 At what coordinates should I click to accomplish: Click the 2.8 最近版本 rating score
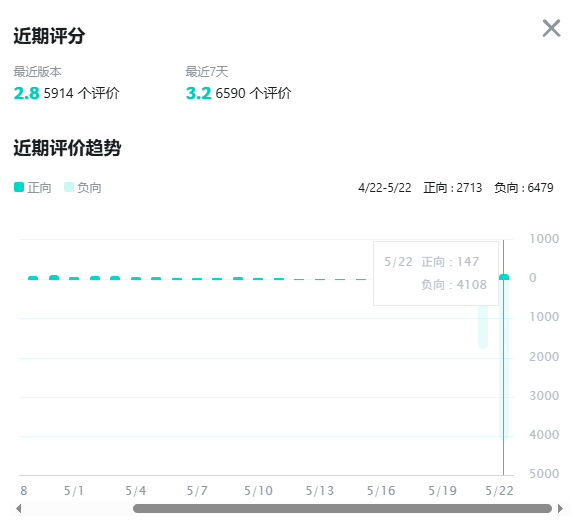tap(26, 93)
